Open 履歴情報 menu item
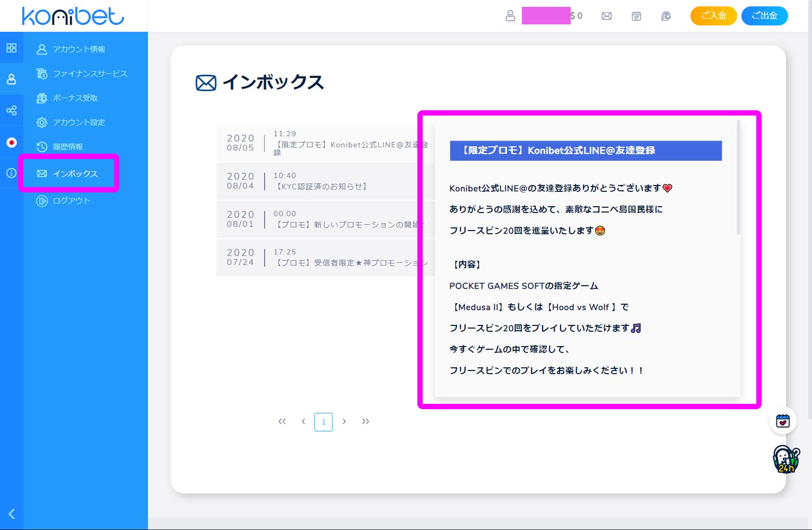Screen dimensions: 812x530 59,147
